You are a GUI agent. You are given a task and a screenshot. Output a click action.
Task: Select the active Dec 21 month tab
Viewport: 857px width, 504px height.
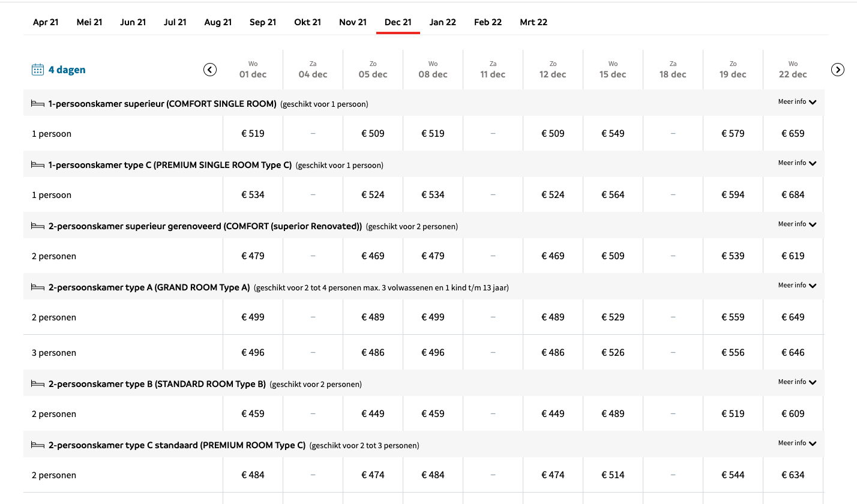[398, 22]
